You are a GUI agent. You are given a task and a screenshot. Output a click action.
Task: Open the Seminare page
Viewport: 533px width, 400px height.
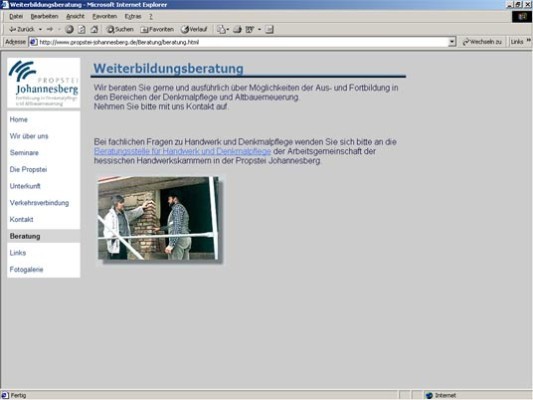[24, 153]
